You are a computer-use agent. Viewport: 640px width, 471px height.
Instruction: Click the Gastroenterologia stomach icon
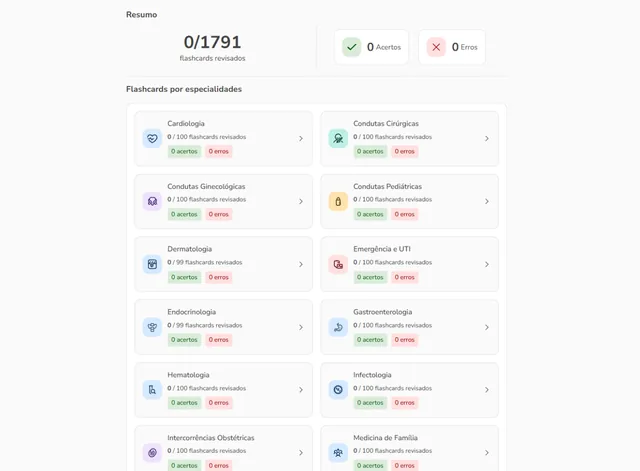coord(338,327)
